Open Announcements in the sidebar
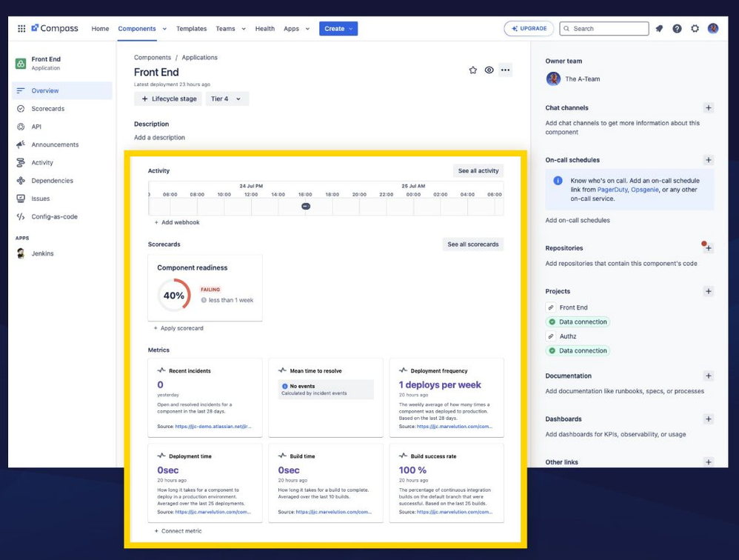 point(62,144)
